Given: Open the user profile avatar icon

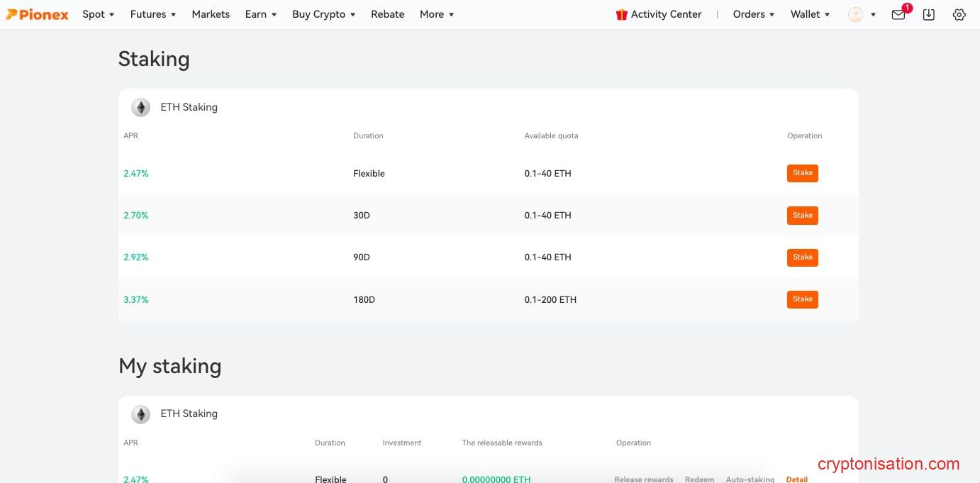Looking at the screenshot, I should coord(855,14).
